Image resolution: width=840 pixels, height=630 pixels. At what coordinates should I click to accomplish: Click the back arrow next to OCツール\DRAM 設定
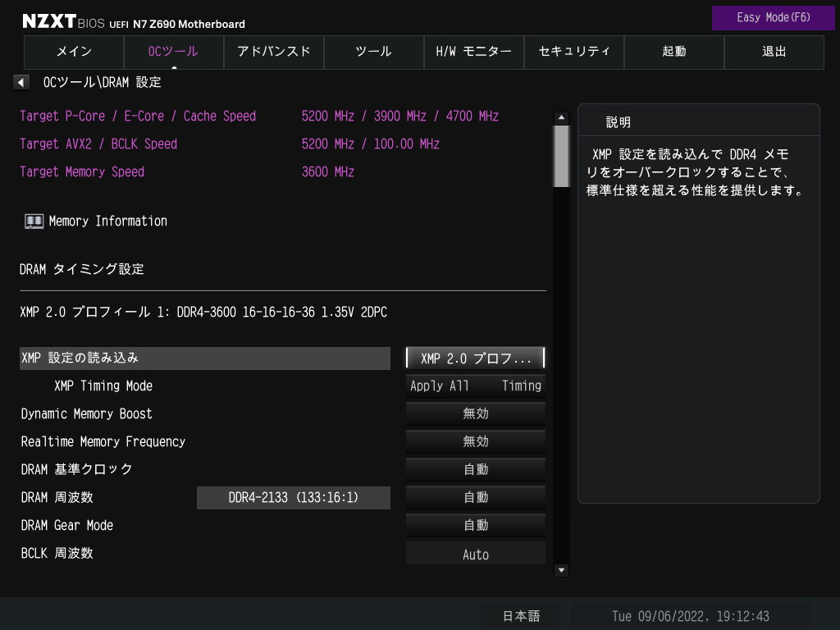point(21,82)
